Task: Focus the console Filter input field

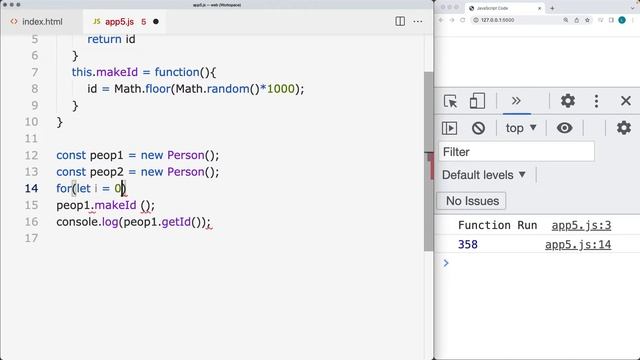Action: pyautogui.click(x=516, y=152)
